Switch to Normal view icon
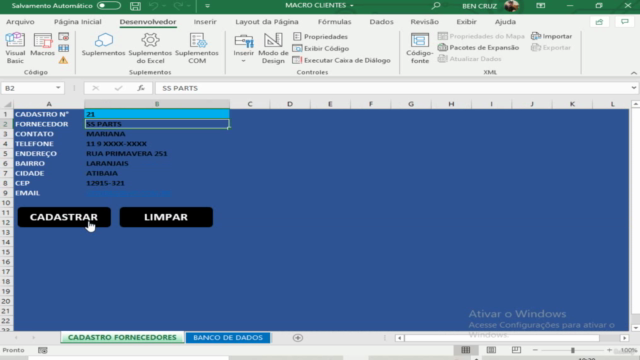The height and width of the screenshot is (360, 640). point(466,350)
